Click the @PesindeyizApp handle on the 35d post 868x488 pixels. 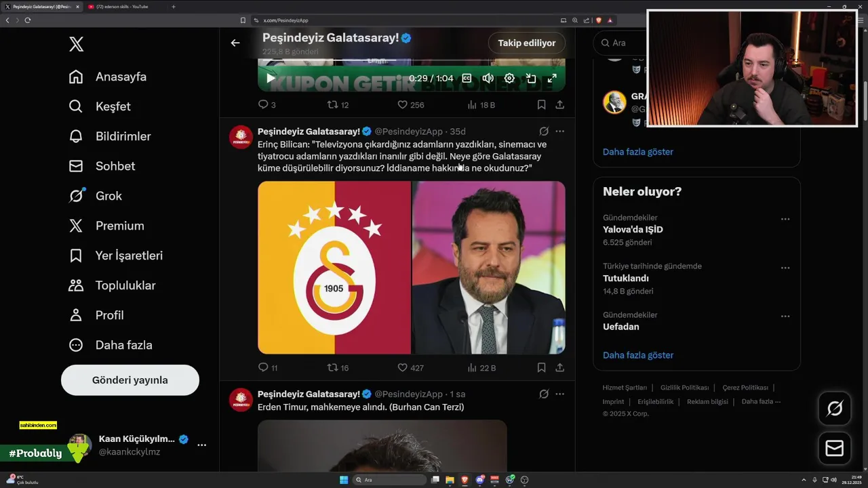click(x=409, y=131)
